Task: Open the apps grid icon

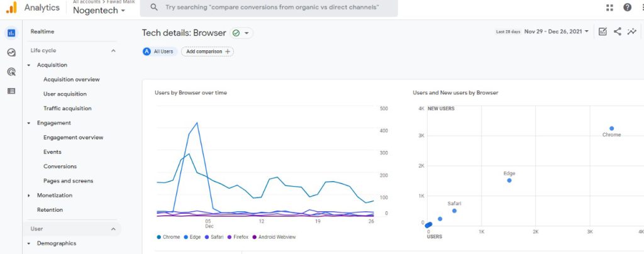Action: click(609, 8)
